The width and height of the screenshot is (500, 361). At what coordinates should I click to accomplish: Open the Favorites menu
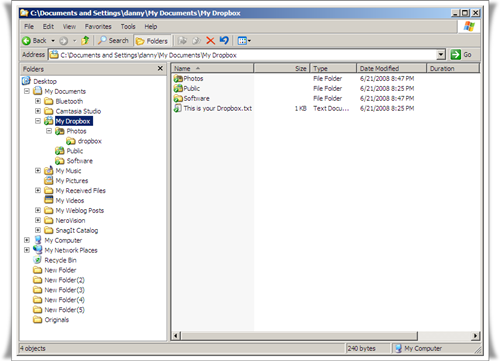(x=98, y=26)
